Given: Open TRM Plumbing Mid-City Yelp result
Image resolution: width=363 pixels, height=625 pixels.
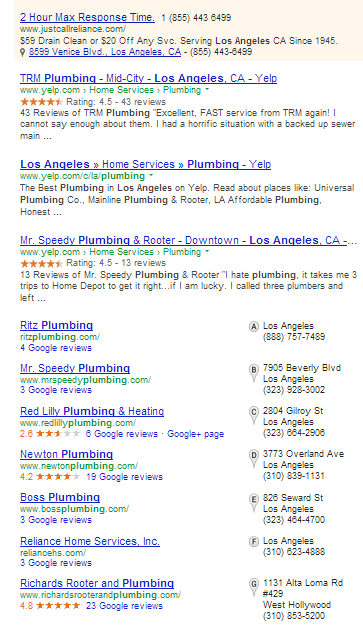Looking at the screenshot, I should coord(148,78).
